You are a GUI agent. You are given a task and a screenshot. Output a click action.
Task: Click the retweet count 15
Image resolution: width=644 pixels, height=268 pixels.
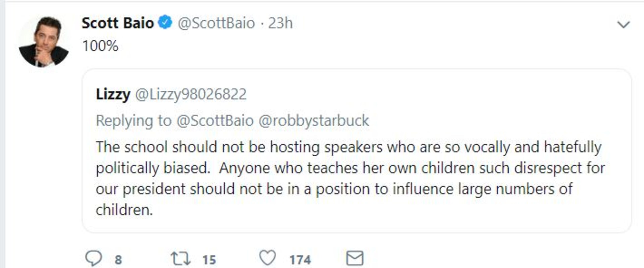coord(209,260)
